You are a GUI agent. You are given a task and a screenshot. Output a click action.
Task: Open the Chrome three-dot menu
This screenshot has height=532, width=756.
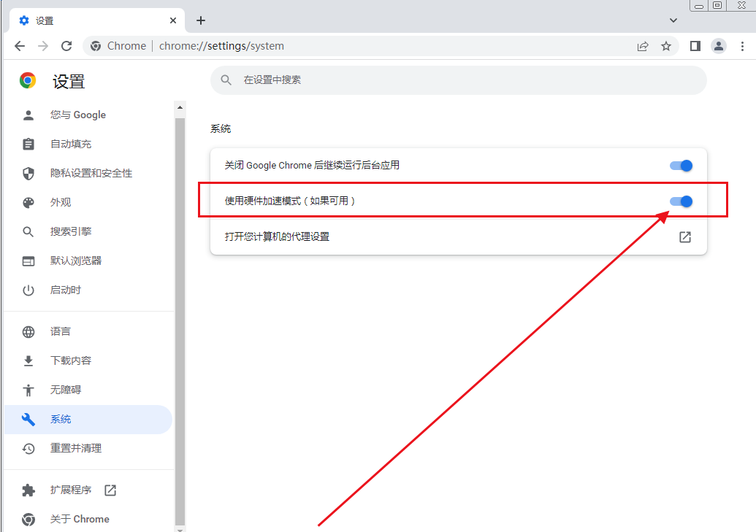coord(742,46)
